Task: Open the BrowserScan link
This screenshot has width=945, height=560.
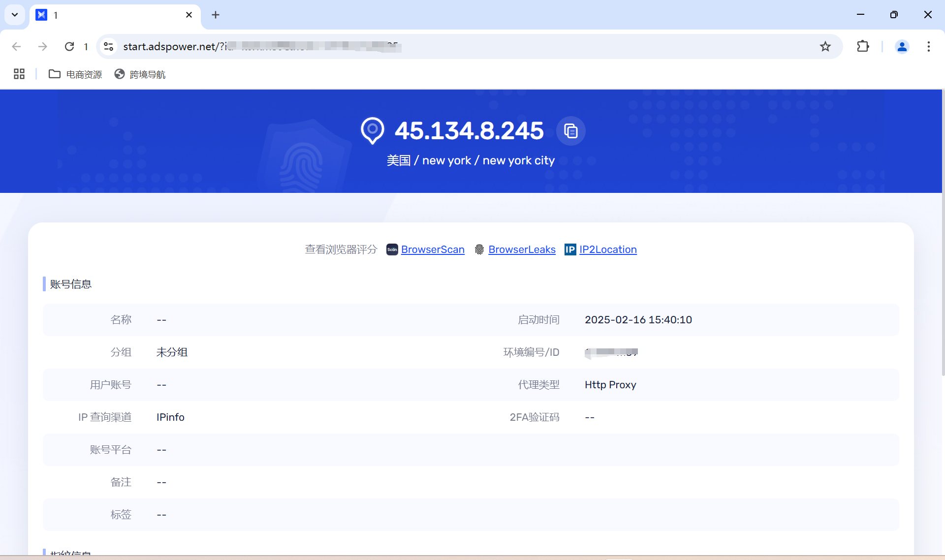Action: tap(432, 249)
